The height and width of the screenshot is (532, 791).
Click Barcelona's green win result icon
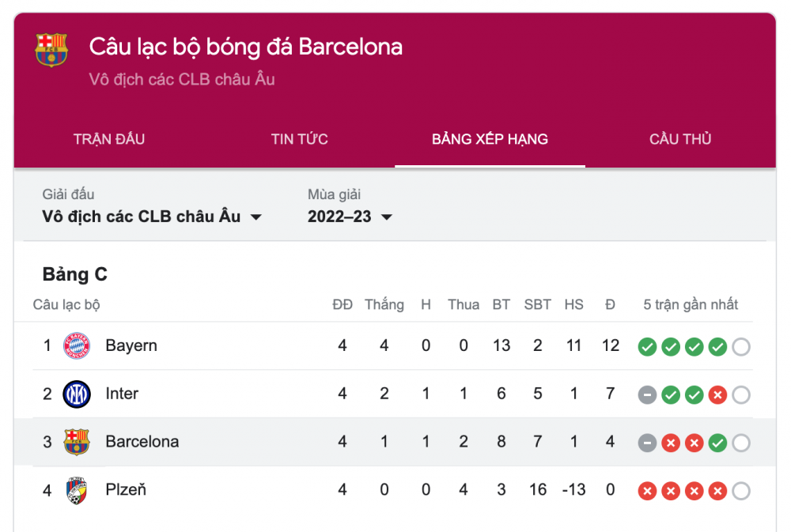[x=717, y=443]
